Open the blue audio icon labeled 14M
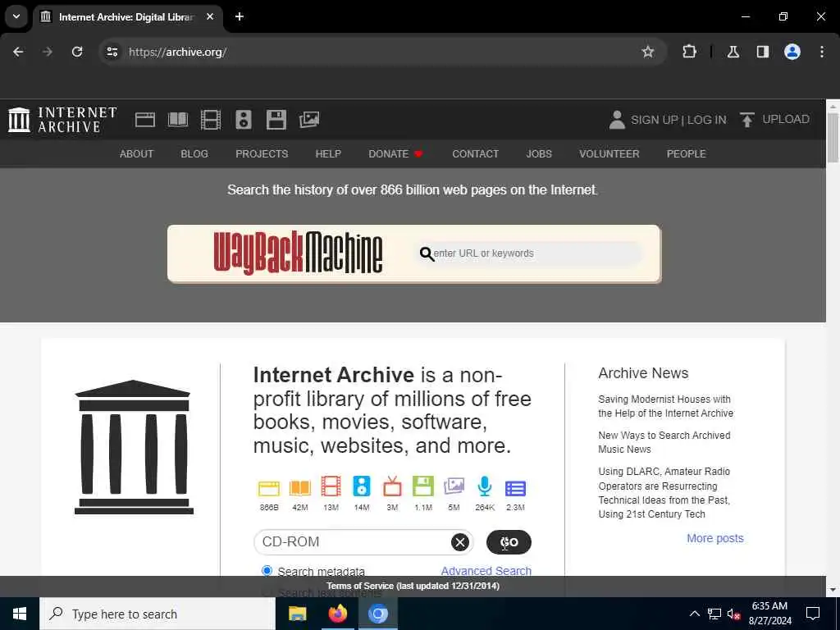This screenshot has height=630, width=840. (x=362, y=486)
